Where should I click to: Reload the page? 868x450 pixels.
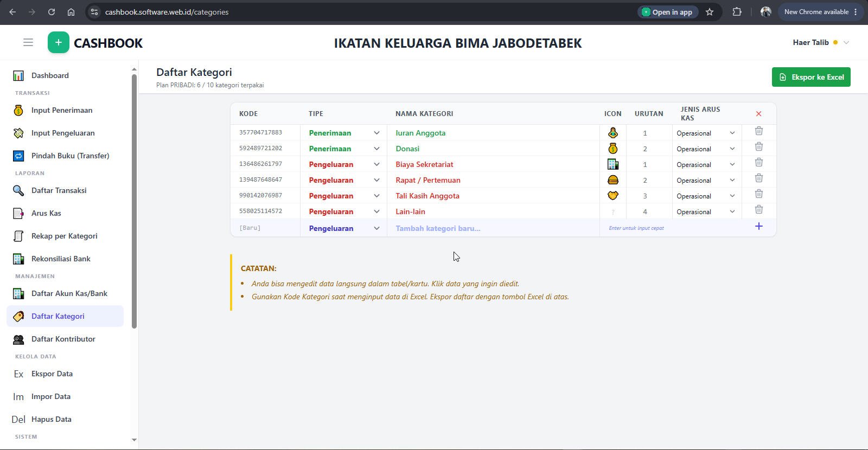click(52, 12)
